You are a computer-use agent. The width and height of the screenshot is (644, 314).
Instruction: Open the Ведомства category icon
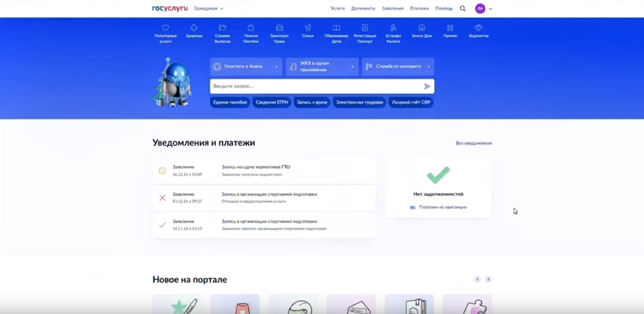click(x=478, y=28)
